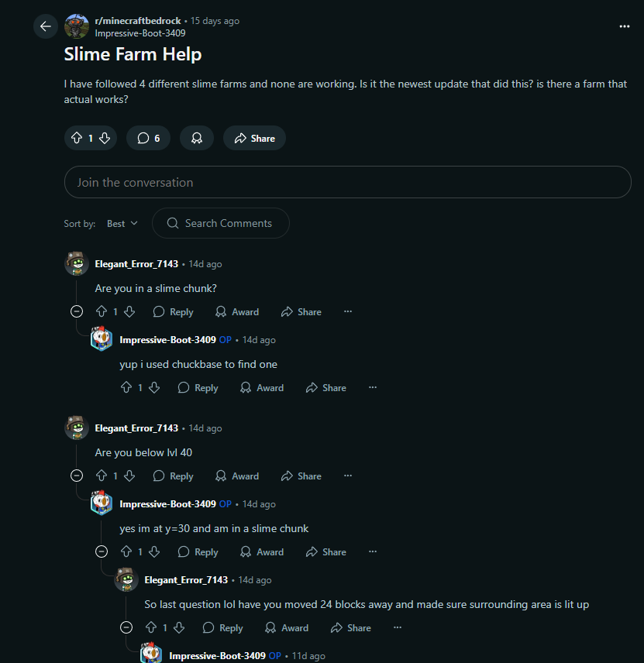The width and height of the screenshot is (644, 663).
Task: Open the r/minecraftbedrock community avatar
Action: pyautogui.click(x=77, y=26)
